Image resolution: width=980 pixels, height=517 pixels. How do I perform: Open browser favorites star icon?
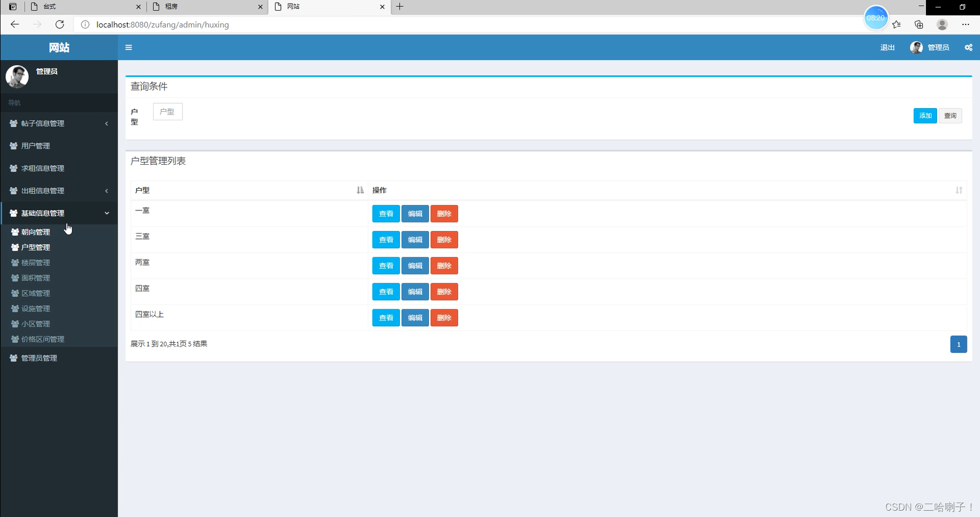tap(896, 24)
